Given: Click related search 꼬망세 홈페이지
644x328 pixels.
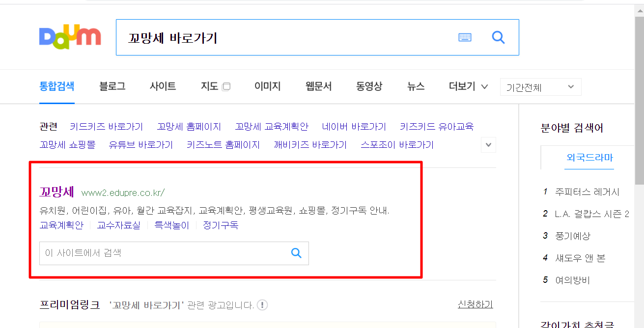Looking at the screenshot, I should click(x=189, y=127).
